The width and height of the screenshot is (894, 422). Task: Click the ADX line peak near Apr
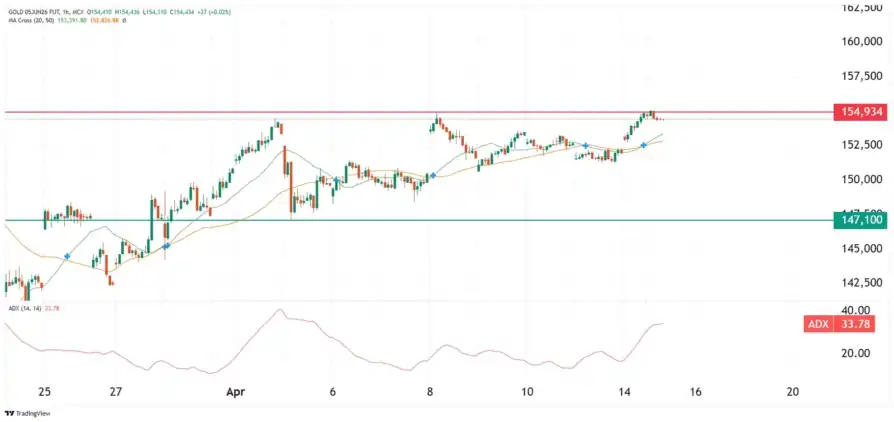click(x=280, y=311)
